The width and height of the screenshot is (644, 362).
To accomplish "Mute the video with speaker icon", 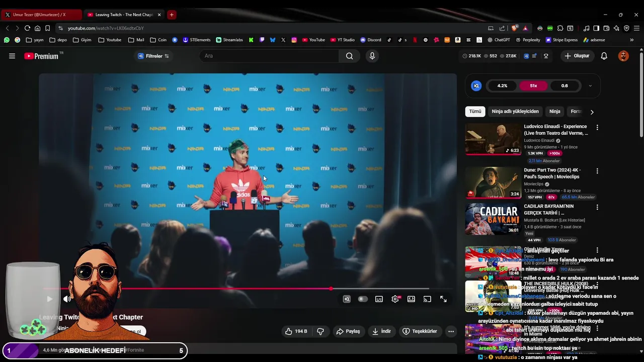I will (66, 299).
